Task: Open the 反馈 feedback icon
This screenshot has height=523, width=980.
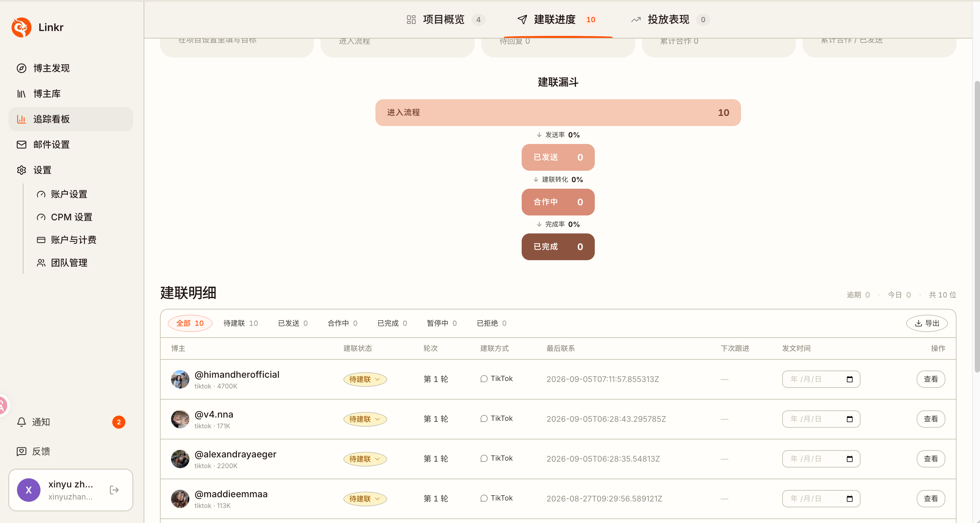Action: click(x=21, y=451)
